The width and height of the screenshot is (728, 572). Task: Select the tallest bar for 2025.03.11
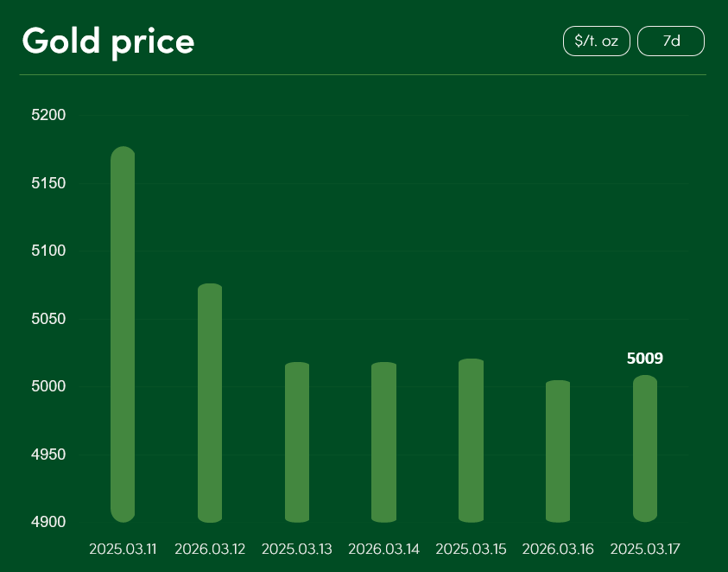tap(123, 334)
